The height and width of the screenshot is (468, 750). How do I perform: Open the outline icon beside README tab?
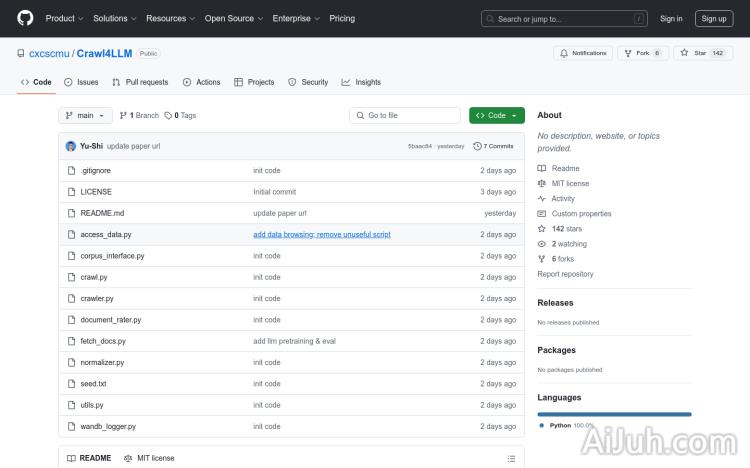click(511, 458)
